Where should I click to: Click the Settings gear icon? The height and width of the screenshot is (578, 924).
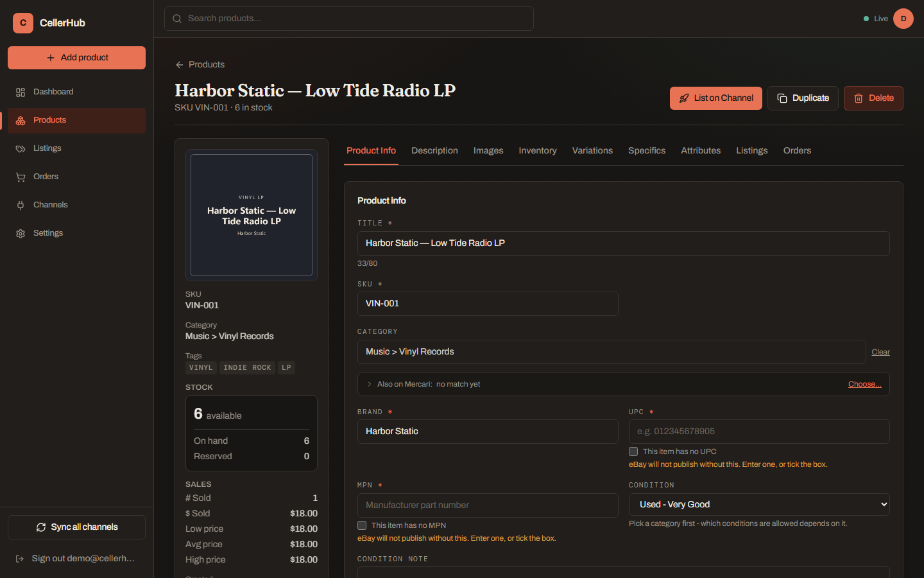tap(21, 234)
